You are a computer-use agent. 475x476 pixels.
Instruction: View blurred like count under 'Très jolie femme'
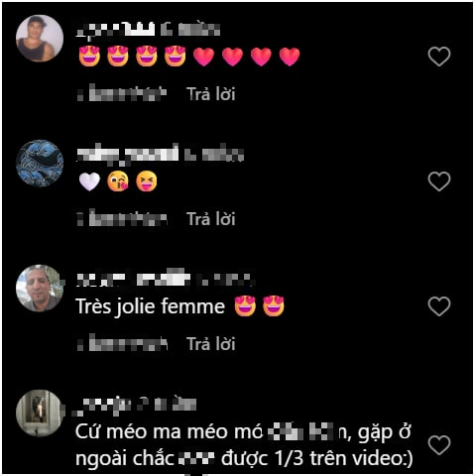tap(122, 343)
